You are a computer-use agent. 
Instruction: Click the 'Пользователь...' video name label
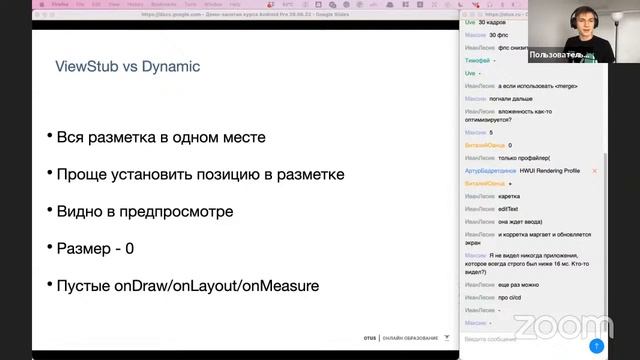click(x=559, y=55)
